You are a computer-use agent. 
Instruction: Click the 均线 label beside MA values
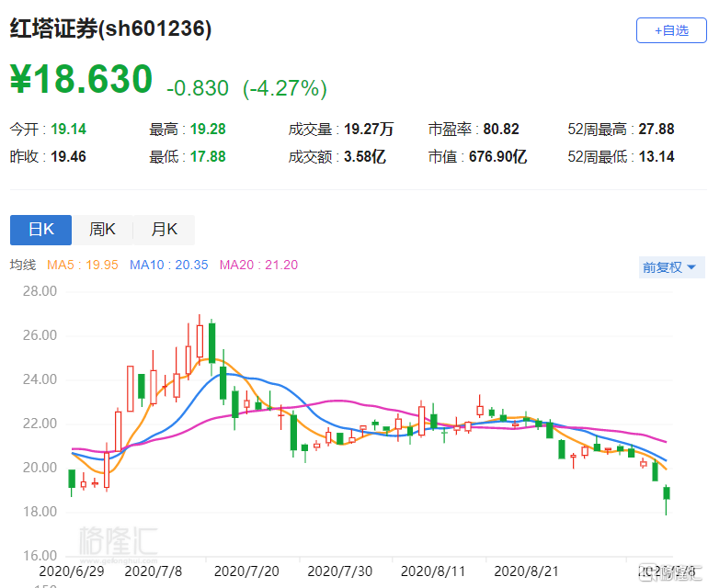click(x=23, y=266)
